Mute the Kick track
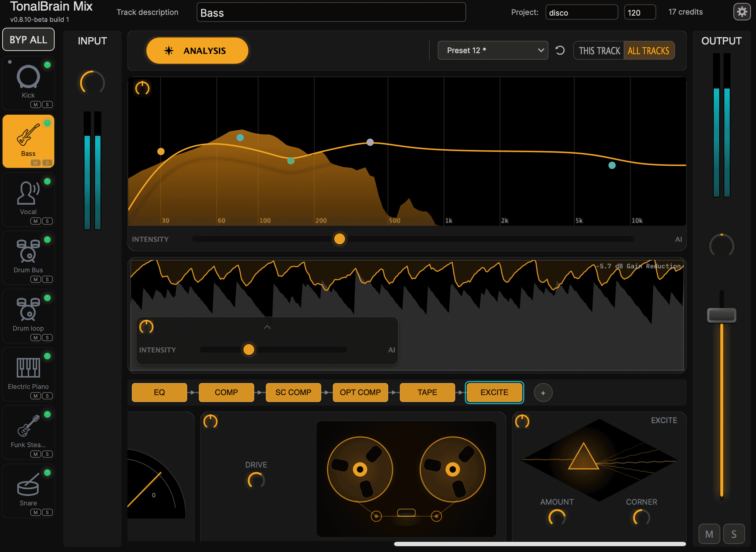The height and width of the screenshot is (552, 756). click(x=35, y=105)
